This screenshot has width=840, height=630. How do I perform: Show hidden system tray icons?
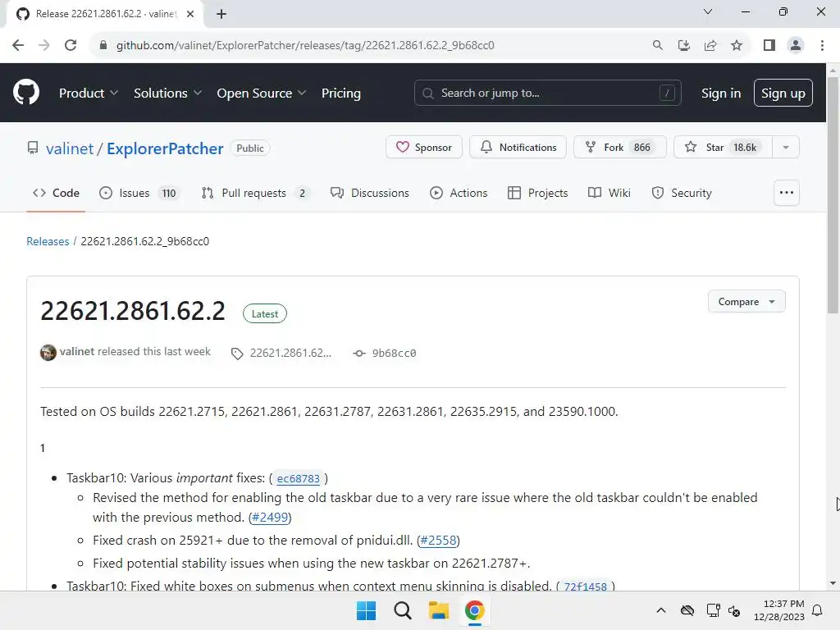661,610
